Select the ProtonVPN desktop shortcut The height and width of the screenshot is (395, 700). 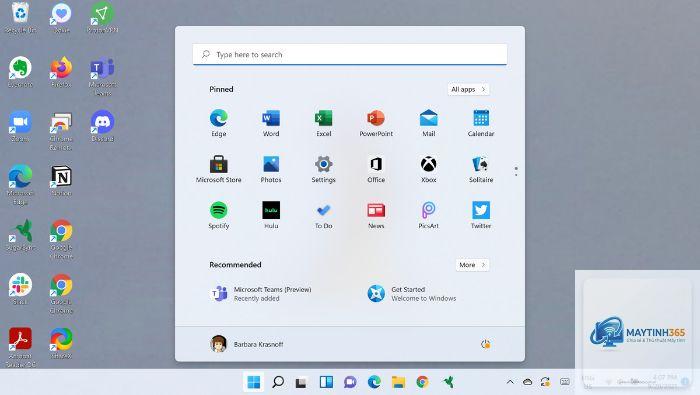pos(102,18)
